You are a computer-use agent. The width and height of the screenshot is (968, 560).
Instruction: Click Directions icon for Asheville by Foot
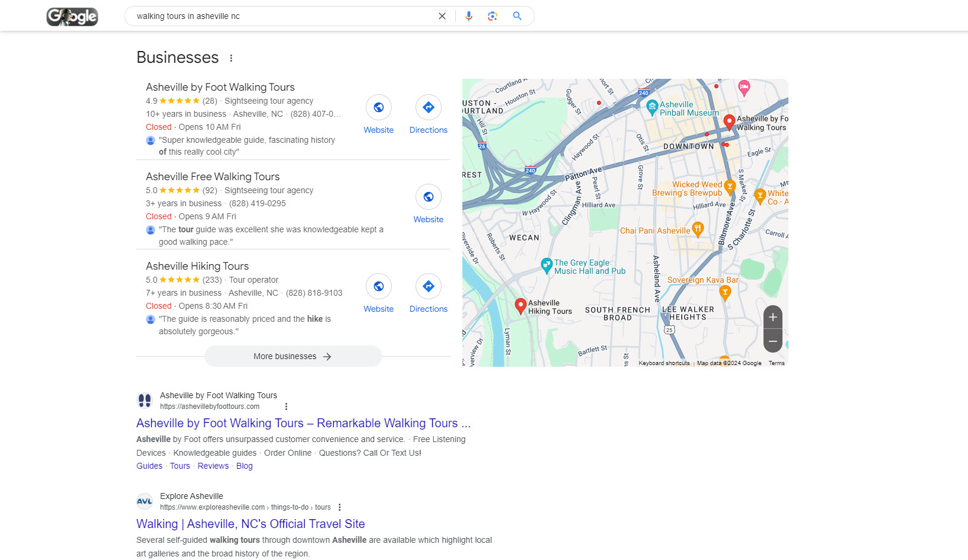(429, 107)
